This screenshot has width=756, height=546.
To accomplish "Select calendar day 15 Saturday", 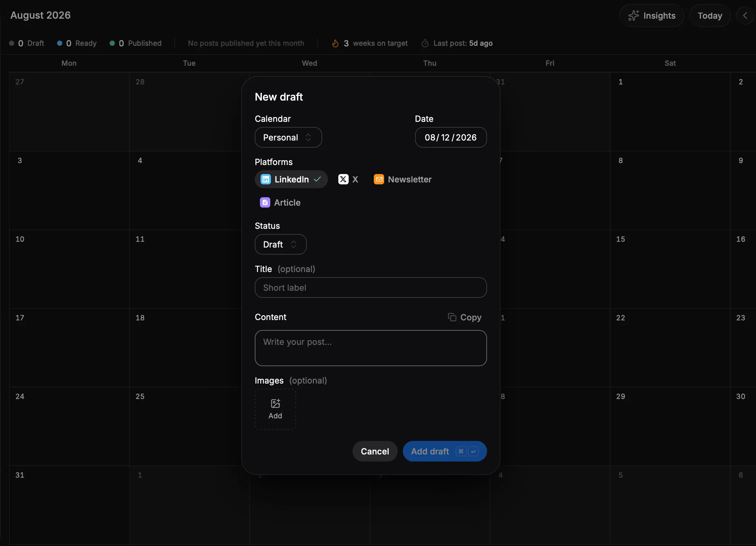I will pos(670,269).
